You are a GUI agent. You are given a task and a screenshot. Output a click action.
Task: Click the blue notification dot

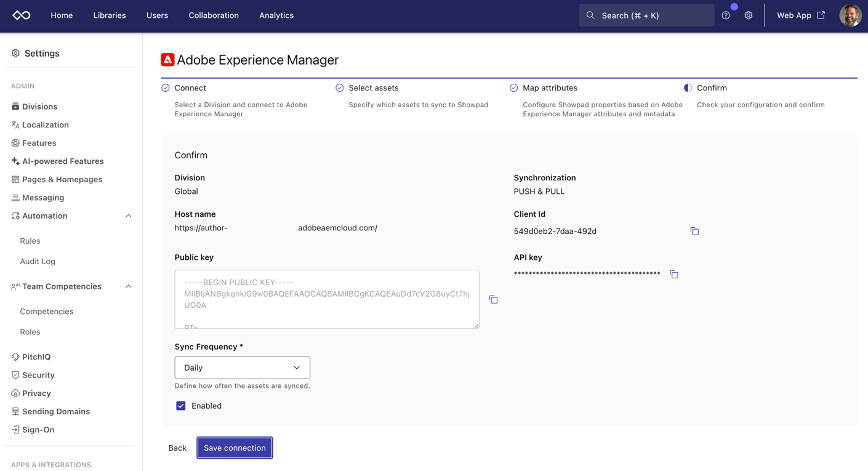[734, 7]
